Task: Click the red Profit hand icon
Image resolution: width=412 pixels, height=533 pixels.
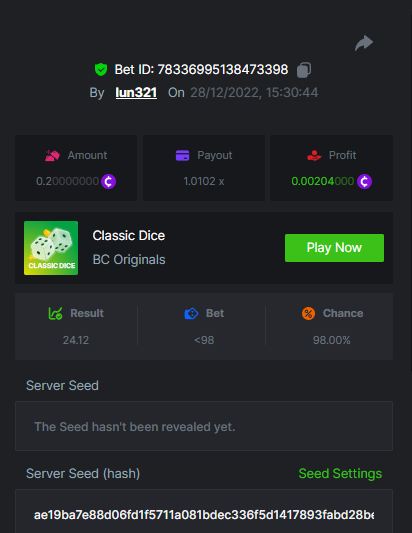Action: click(x=314, y=155)
